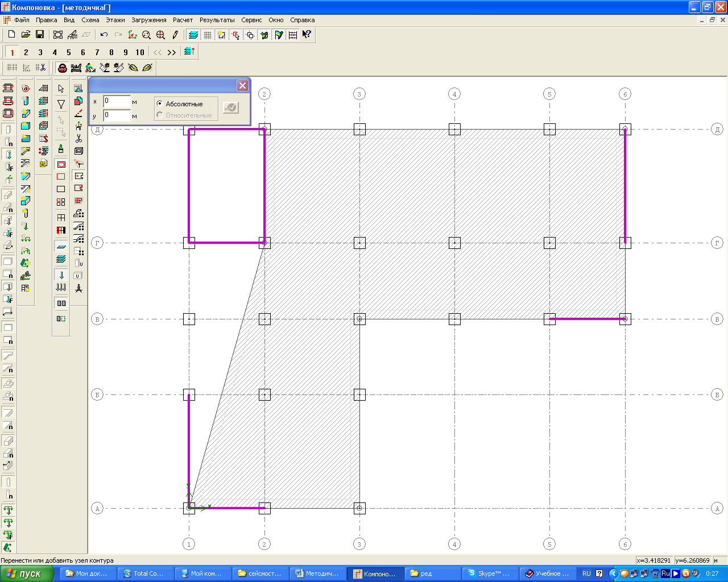Open the Правка menu

click(x=47, y=20)
